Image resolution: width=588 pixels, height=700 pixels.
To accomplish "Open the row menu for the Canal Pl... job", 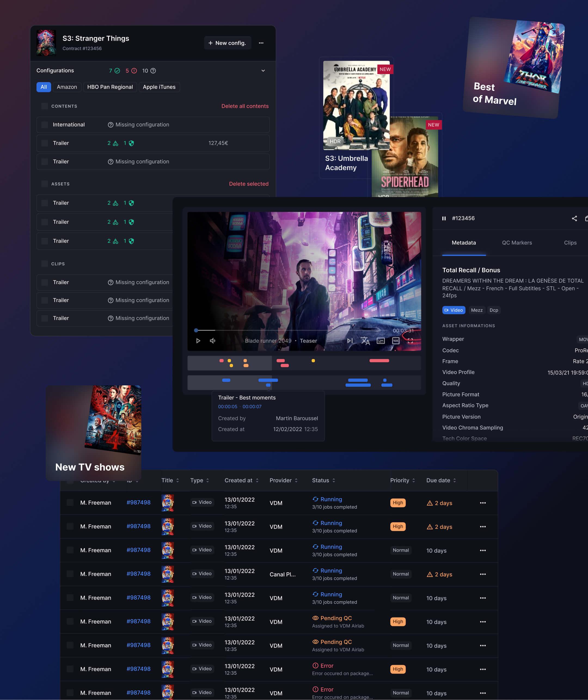I will (483, 574).
